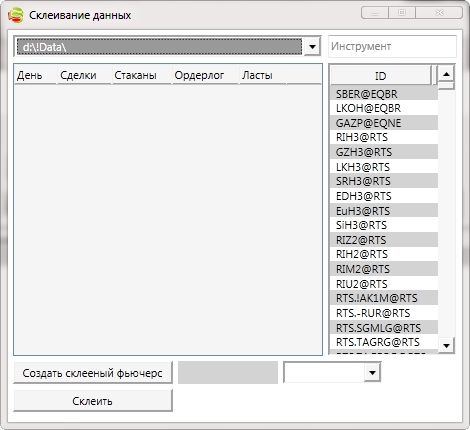The height and width of the screenshot is (430, 470).
Task: Sort by the Сделки column header
Action: pos(84,75)
